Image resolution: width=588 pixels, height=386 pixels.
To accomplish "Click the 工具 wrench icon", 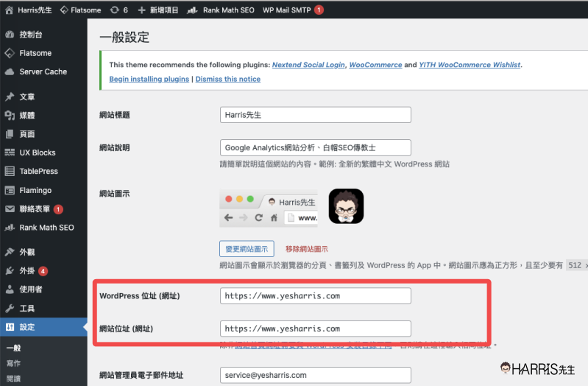I will 10,308.
